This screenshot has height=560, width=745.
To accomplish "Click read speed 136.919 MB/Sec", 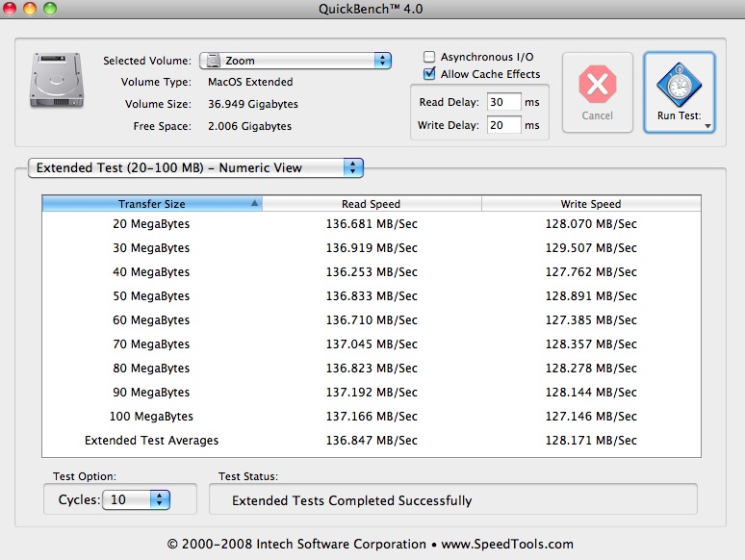I will click(372, 248).
